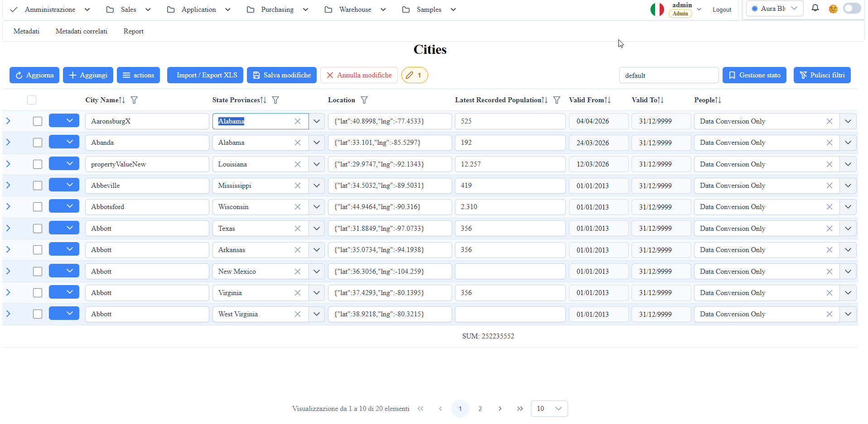Screen dimensions: 868x424
Task: Clear People value in Abanda row
Action: 829,143
